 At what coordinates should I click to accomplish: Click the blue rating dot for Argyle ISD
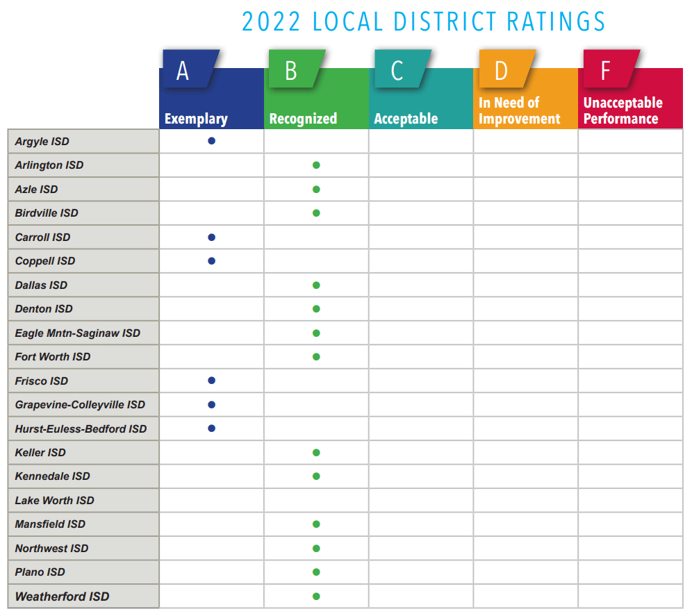tap(211, 141)
